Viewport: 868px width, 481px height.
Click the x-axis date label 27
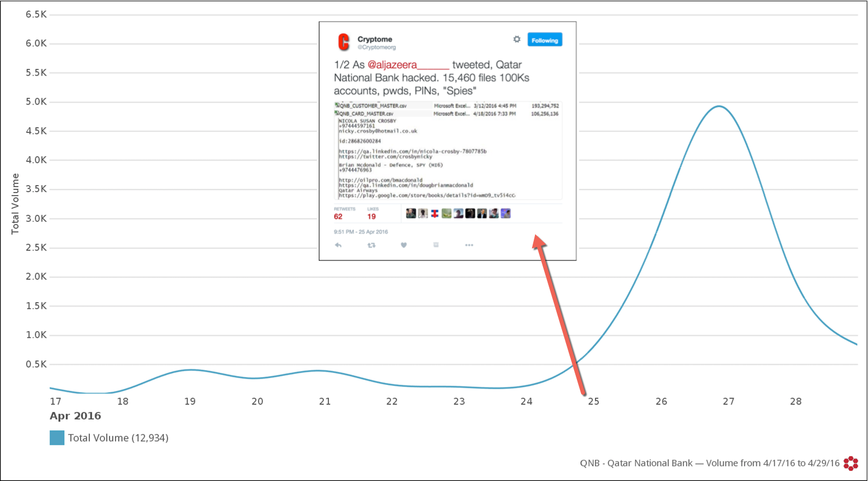click(729, 401)
